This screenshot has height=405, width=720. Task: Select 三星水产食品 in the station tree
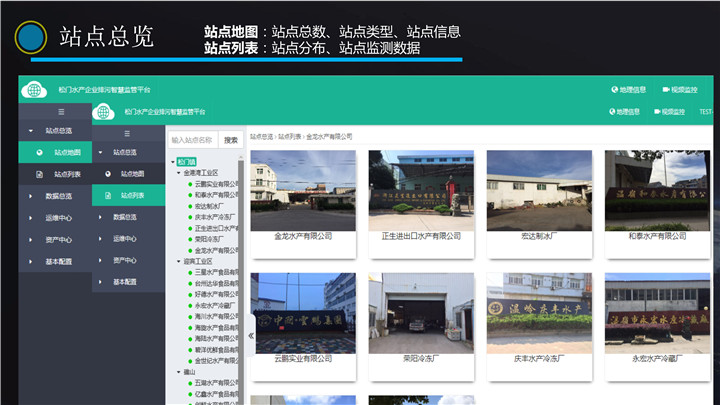tap(216, 272)
